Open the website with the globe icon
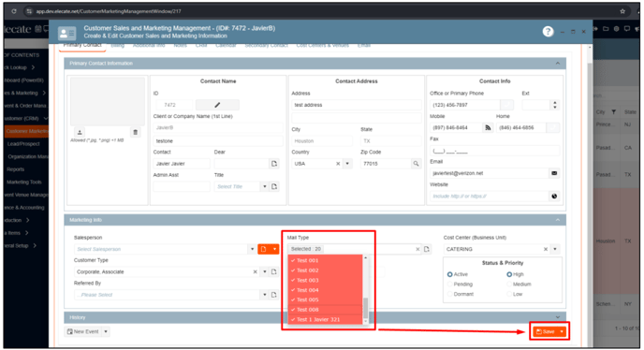The height and width of the screenshot is (350, 644). tap(554, 196)
